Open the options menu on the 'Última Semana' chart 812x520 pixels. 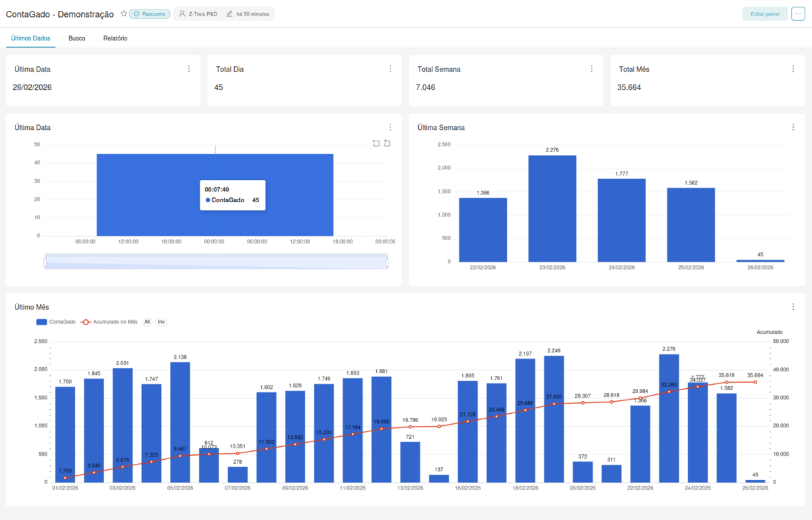[x=792, y=127]
